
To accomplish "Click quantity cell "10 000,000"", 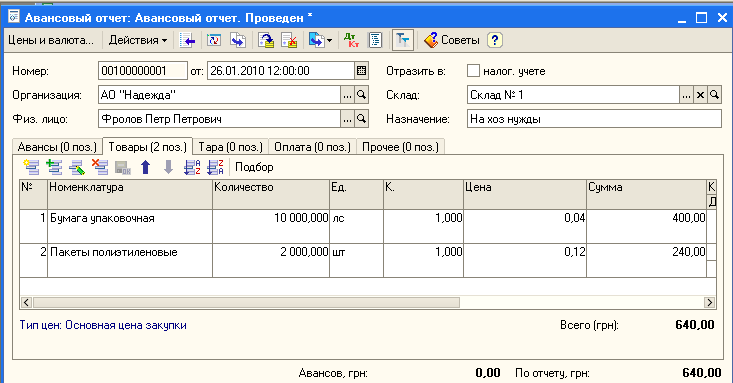I will point(271,226).
